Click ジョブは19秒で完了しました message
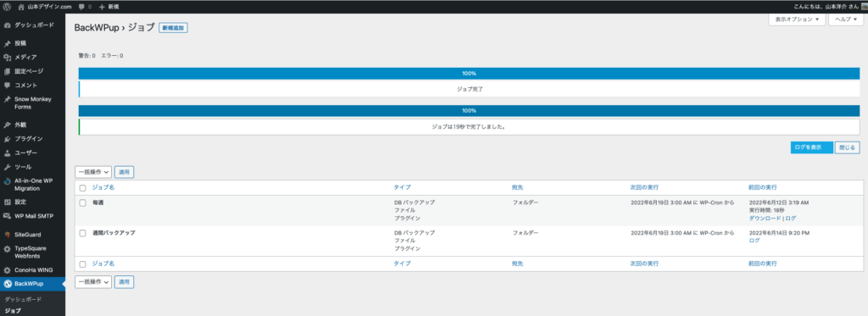Image resolution: width=868 pixels, height=316 pixels. coord(469,126)
